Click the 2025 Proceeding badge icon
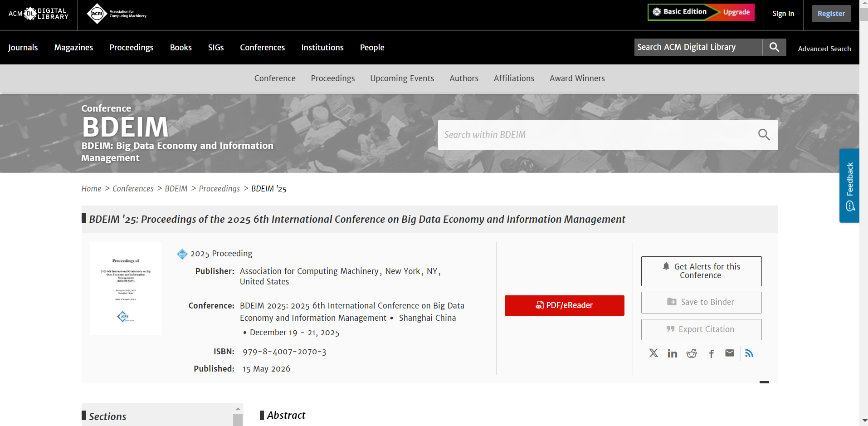868x426 pixels. [x=182, y=254]
